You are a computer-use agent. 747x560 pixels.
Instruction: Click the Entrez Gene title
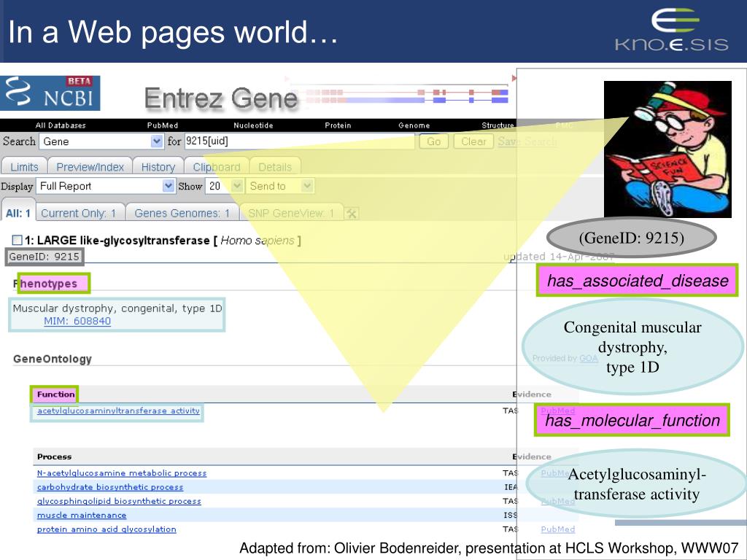[221, 98]
